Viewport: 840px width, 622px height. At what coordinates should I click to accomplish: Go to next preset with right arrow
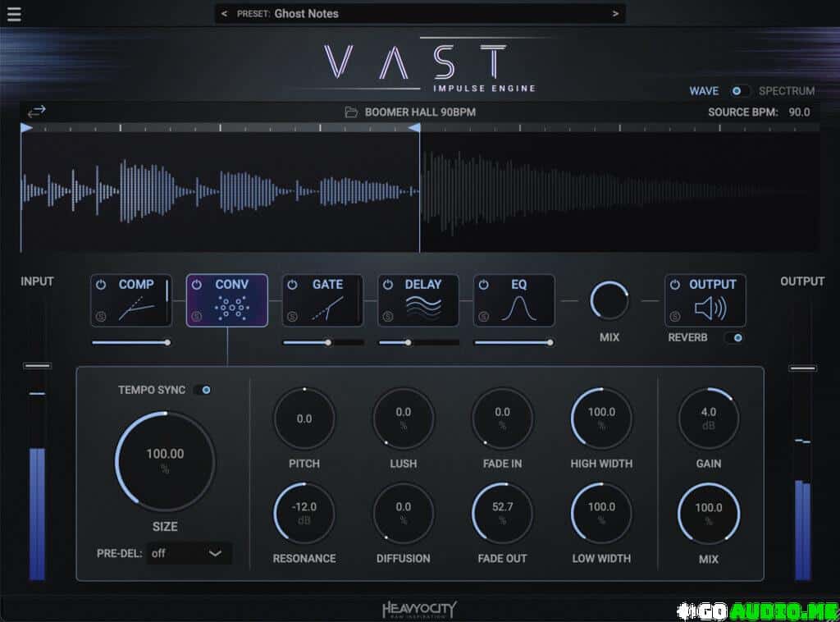tap(615, 14)
